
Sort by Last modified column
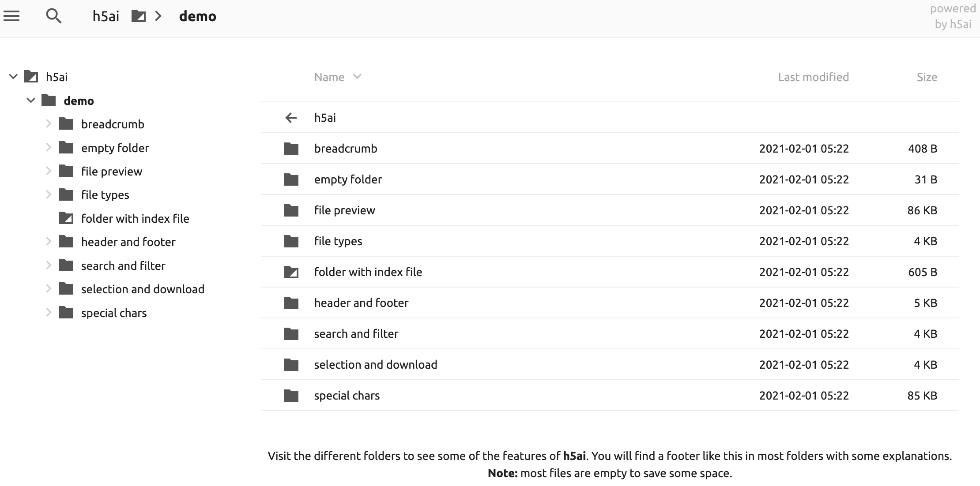click(x=813, y=77)
